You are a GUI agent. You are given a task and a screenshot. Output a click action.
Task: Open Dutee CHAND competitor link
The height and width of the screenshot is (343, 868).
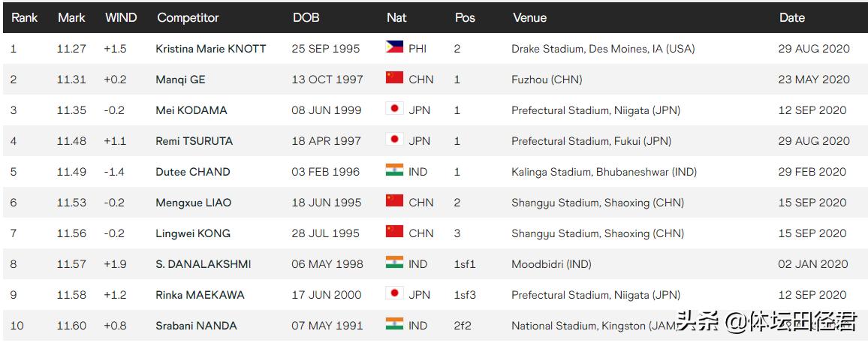click(x=193, y=172)
